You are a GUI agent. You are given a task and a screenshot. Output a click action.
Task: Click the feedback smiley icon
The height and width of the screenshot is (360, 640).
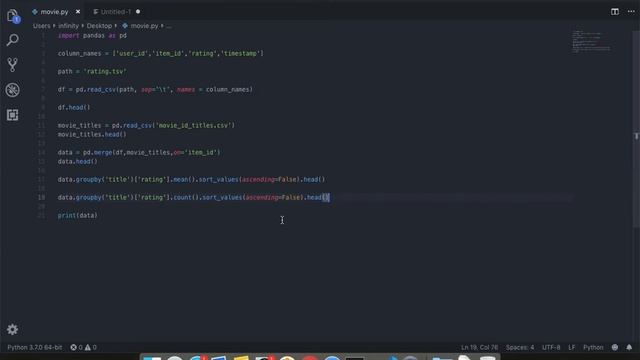pyautogui.click(x=615, y=347)
